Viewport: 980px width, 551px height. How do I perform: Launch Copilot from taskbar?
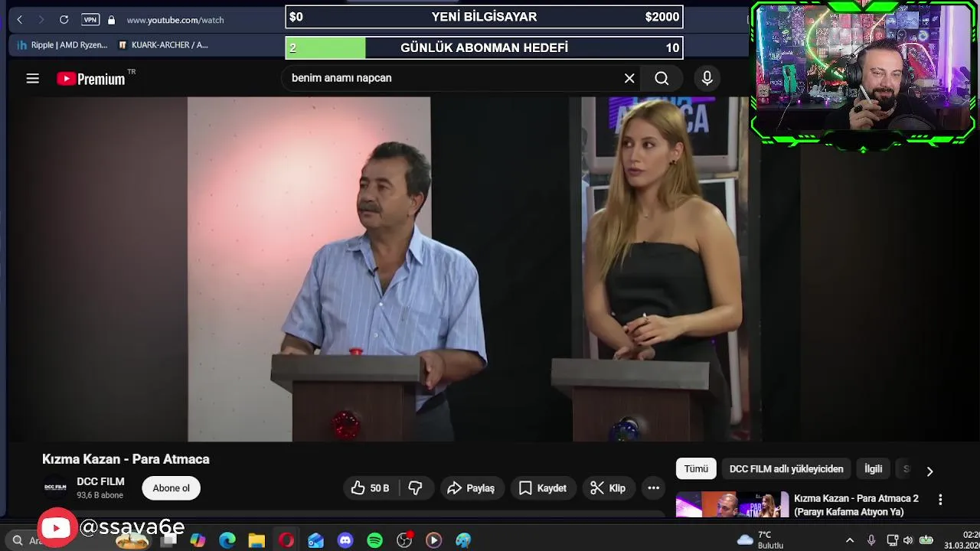[198, 540]
